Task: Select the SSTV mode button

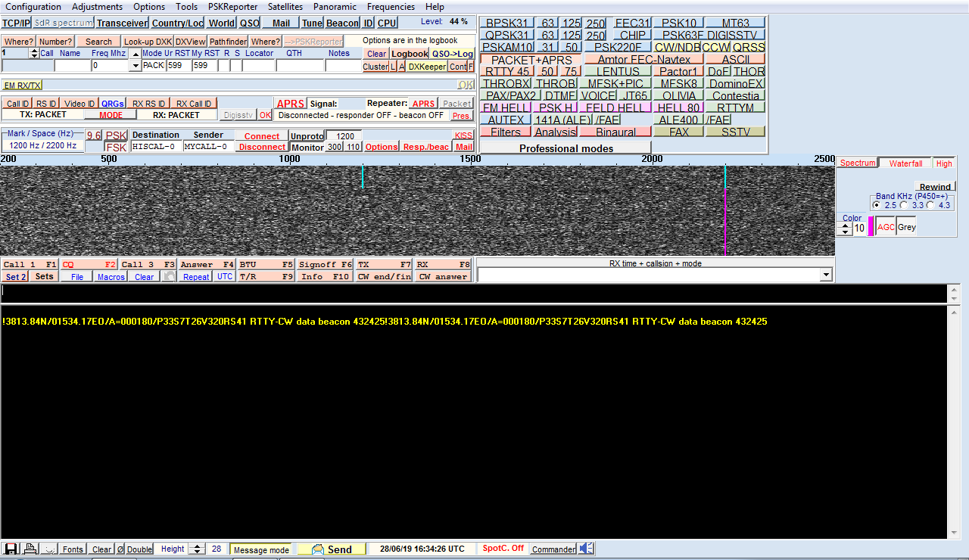Action: tap(735, 132)
